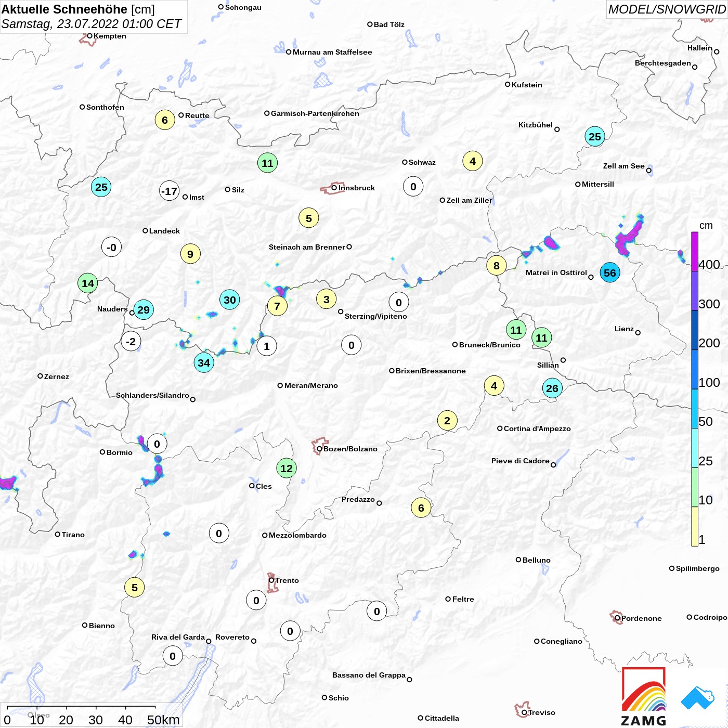
Task: Select the 7 cm station marker
Action: (277, 306)
